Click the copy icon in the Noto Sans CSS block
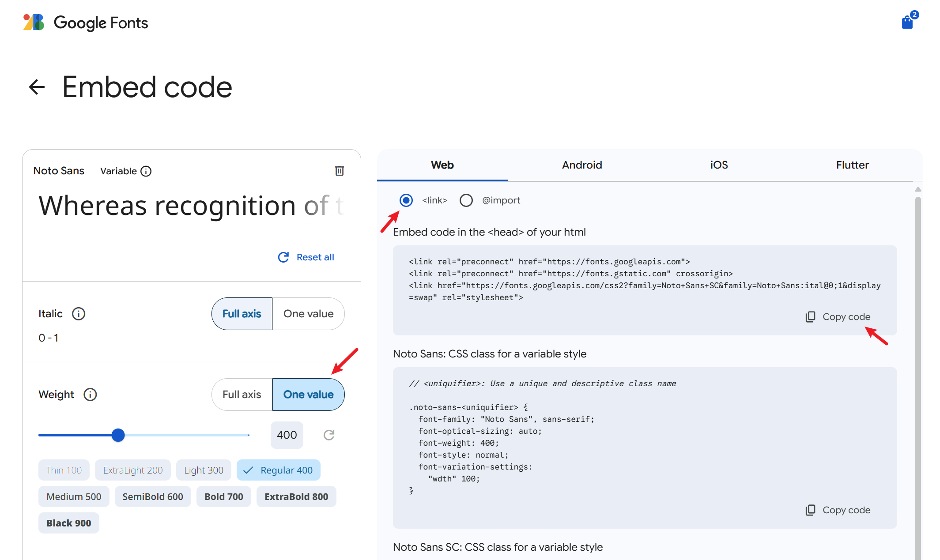Screen dimensions: 940x560 [x=810, y=510]
